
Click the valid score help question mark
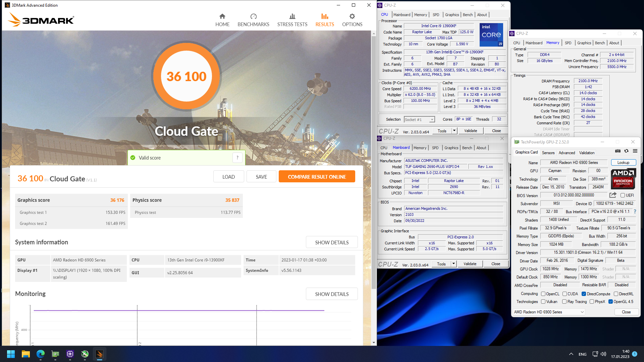point(237,158)
